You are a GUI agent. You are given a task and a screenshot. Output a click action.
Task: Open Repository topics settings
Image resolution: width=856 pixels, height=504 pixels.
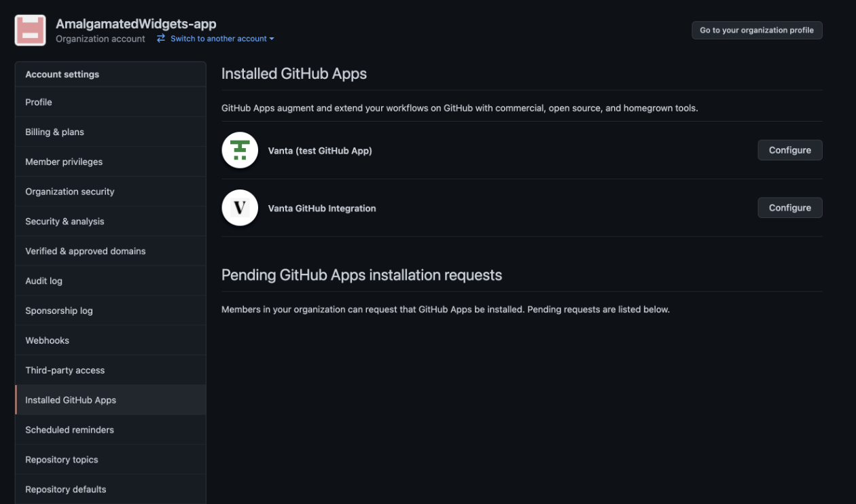tap(110, 460)
